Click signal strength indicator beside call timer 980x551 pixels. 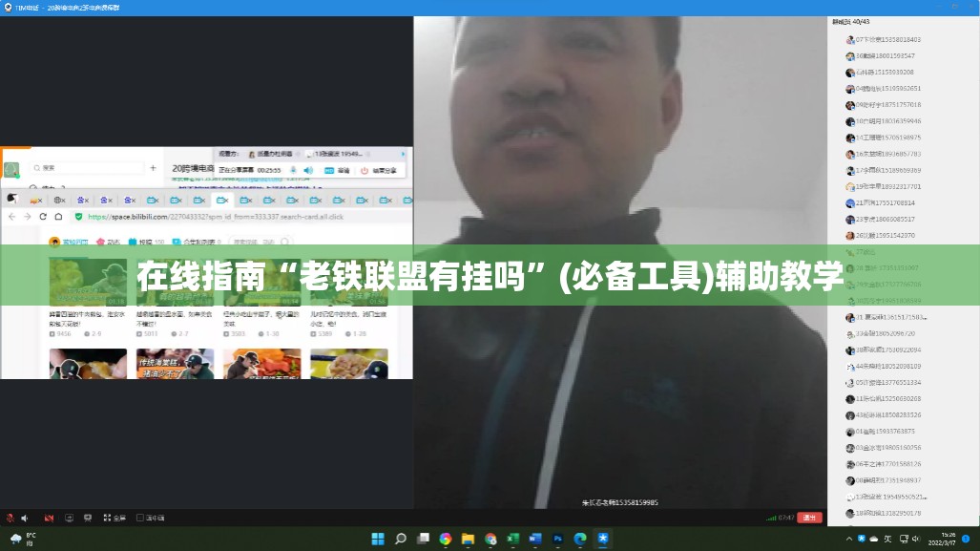tap(771, 518)
